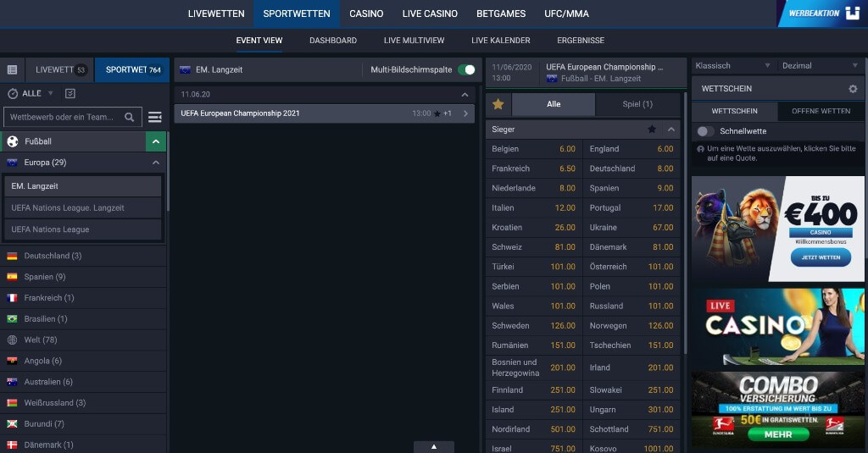Open UEFA Nations League competition

click(83, 229)
